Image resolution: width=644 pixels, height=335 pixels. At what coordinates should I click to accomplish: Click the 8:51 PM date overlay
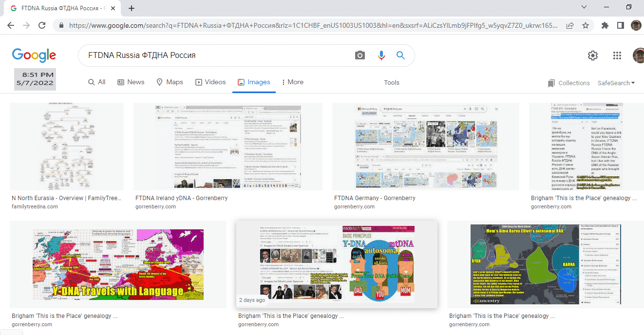[x=35, y=79]
